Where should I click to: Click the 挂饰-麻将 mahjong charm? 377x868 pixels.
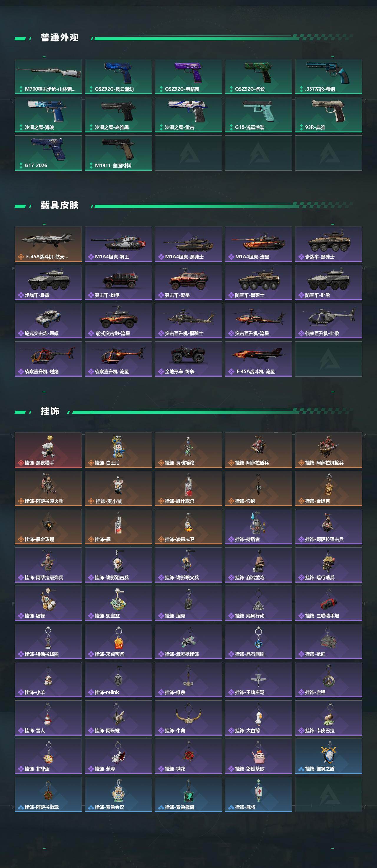pyautogui.click(x=259, y=794)
